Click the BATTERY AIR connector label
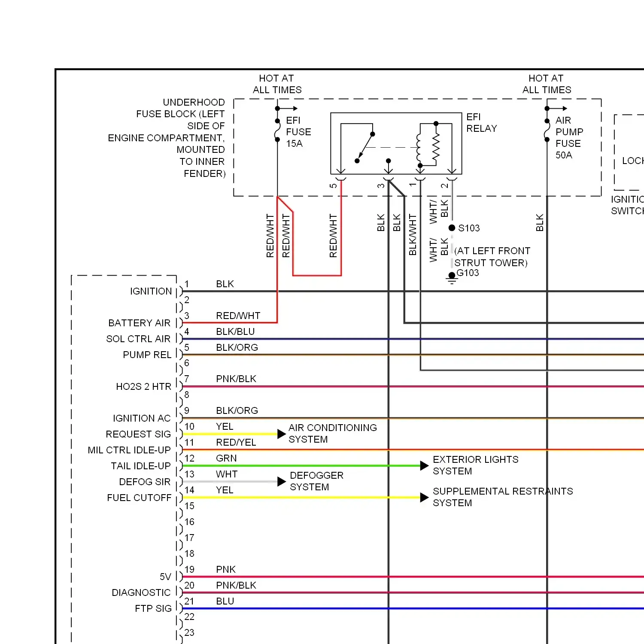 point(139,323)
